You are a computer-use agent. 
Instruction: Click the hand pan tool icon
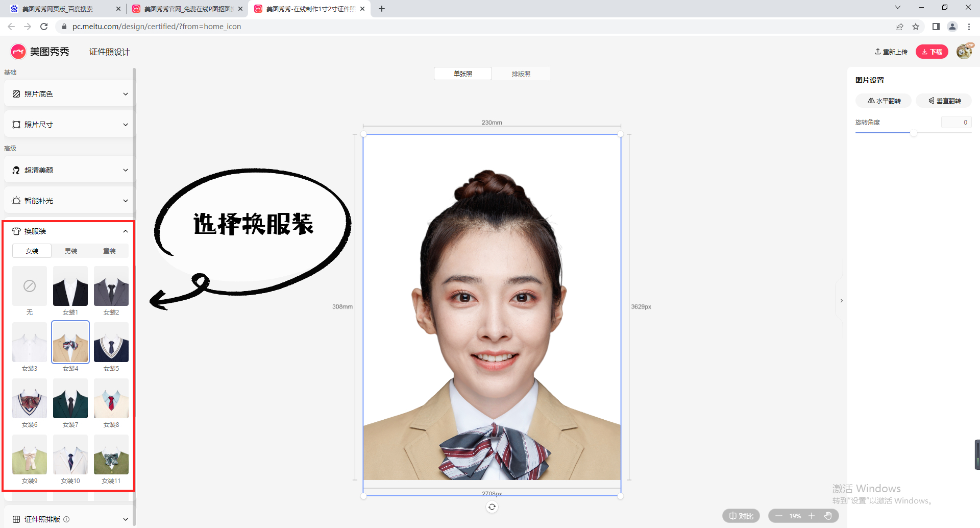[828, 516]
